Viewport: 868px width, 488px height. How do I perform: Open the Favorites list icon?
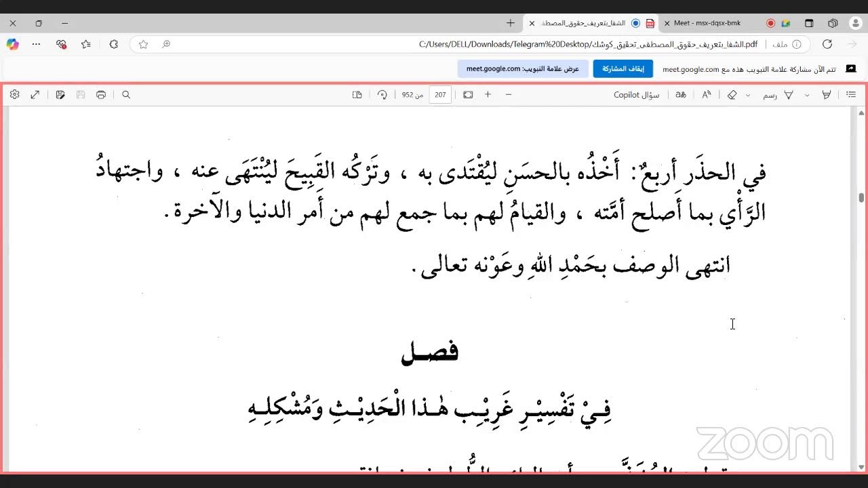86,44
